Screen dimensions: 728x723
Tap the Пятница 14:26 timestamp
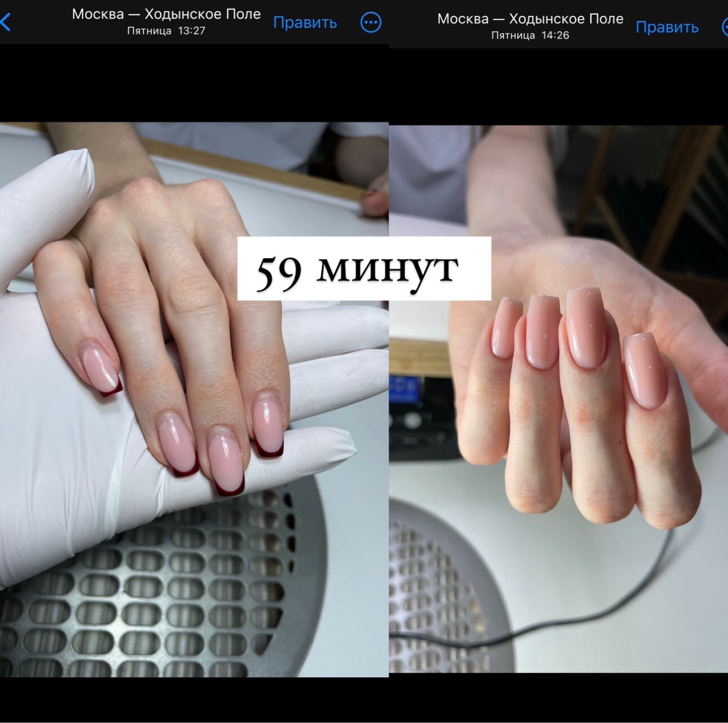[530, 36]
